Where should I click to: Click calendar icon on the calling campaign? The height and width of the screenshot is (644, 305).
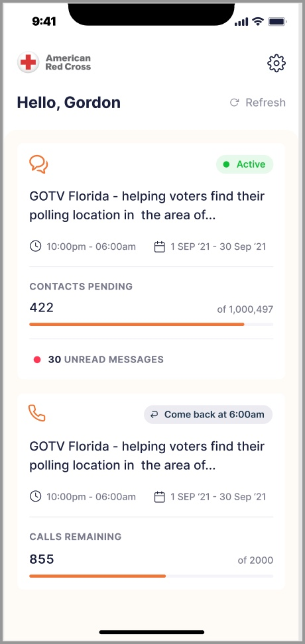[x=160, y=497]
